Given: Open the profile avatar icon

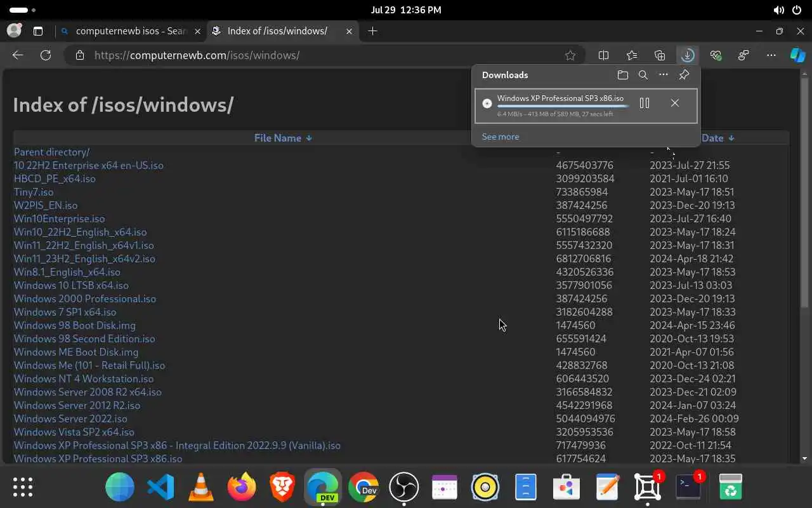Looking at the screenshot, I should 14,30.
